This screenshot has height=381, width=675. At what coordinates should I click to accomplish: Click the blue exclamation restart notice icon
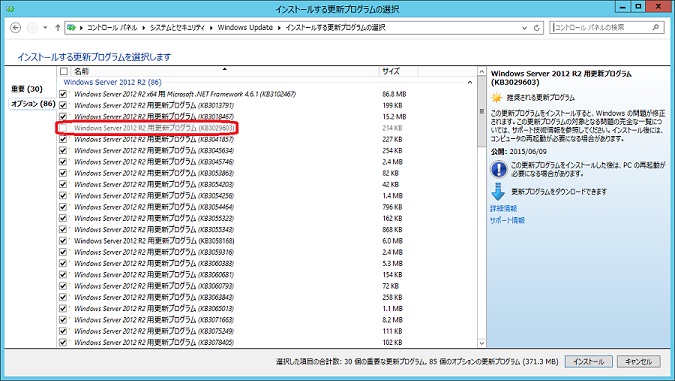499,169
